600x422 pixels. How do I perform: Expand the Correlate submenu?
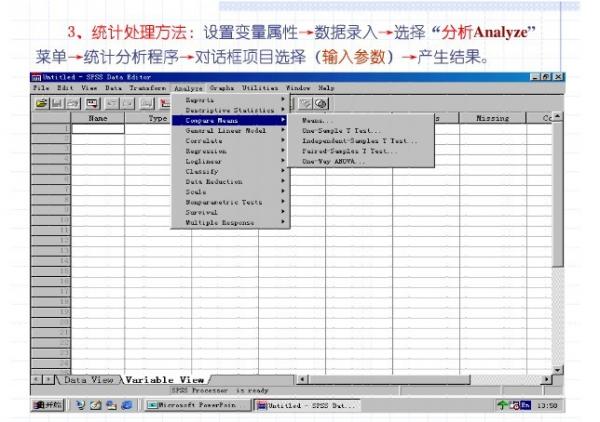[x=230, y=141]
